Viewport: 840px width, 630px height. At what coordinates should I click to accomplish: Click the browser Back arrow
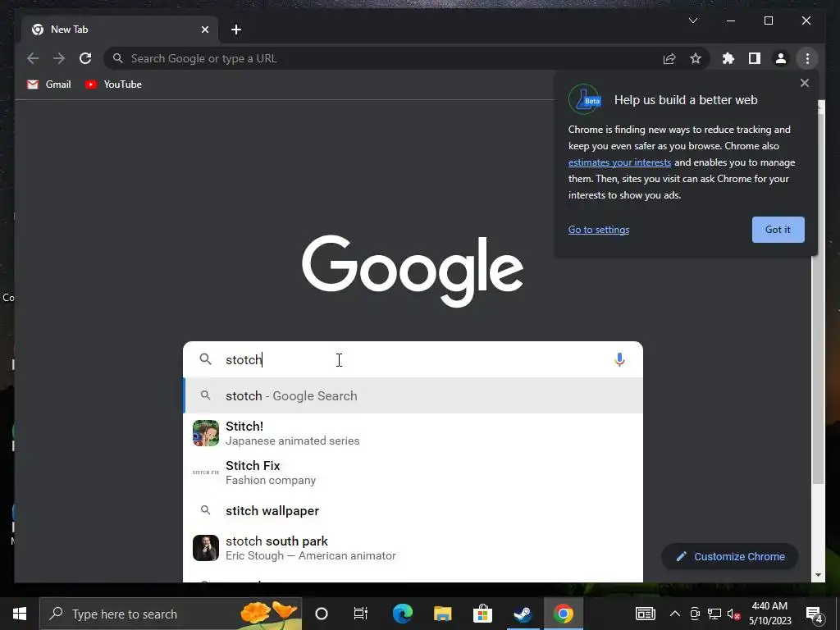(33, 58)
